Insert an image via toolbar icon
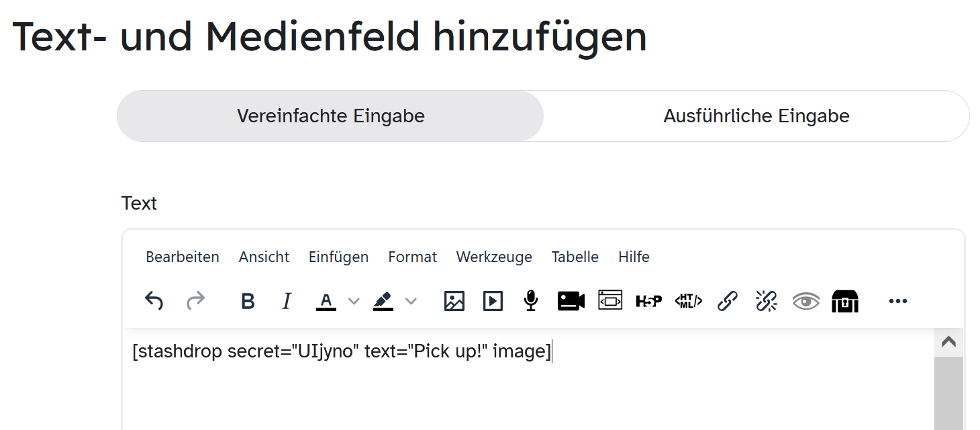The height and width of the screenshot is (430, 980). (454, 301)
